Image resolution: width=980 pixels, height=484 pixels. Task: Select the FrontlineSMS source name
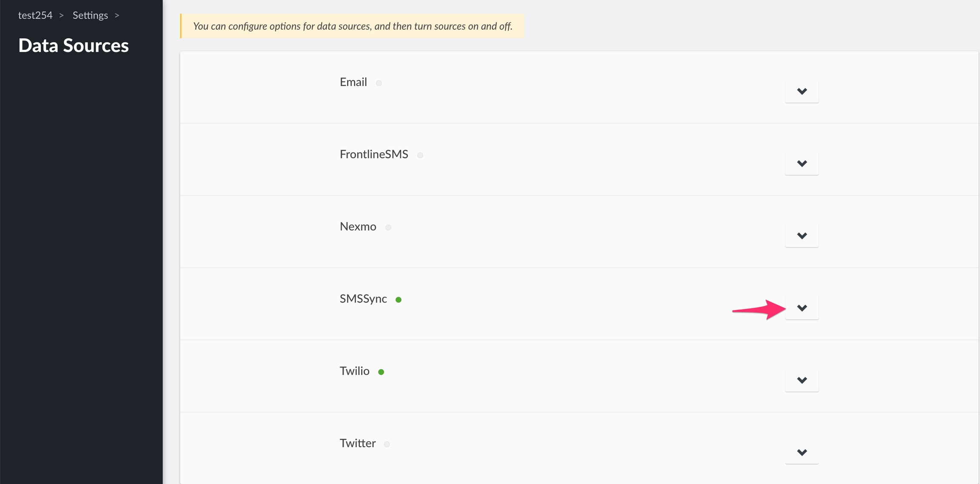pos(373,154)
